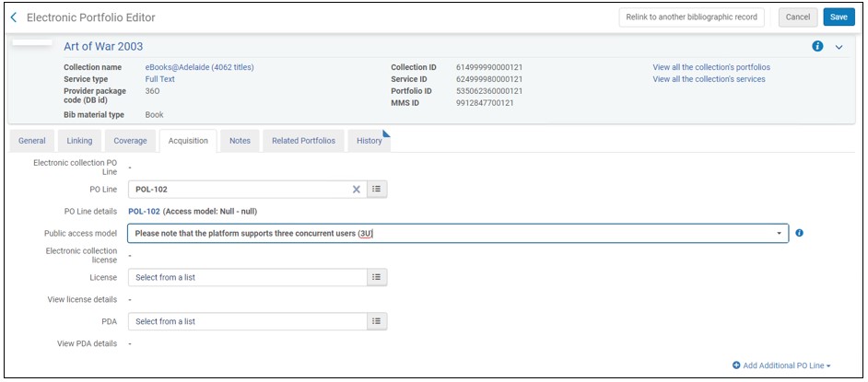Select the Coverage tab
This screenshot has height=382, width=868.
click(130, 141)
